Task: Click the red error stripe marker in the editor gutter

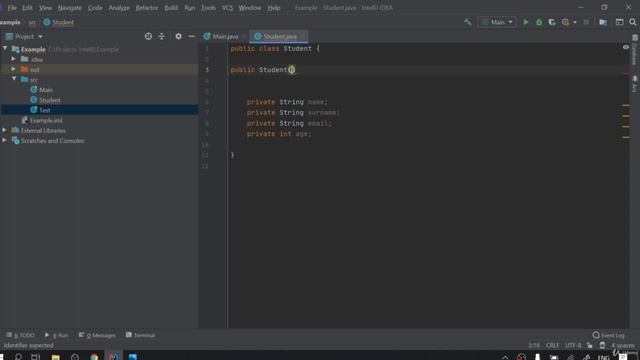Action: pyautogui.click(x=626, y=73)
